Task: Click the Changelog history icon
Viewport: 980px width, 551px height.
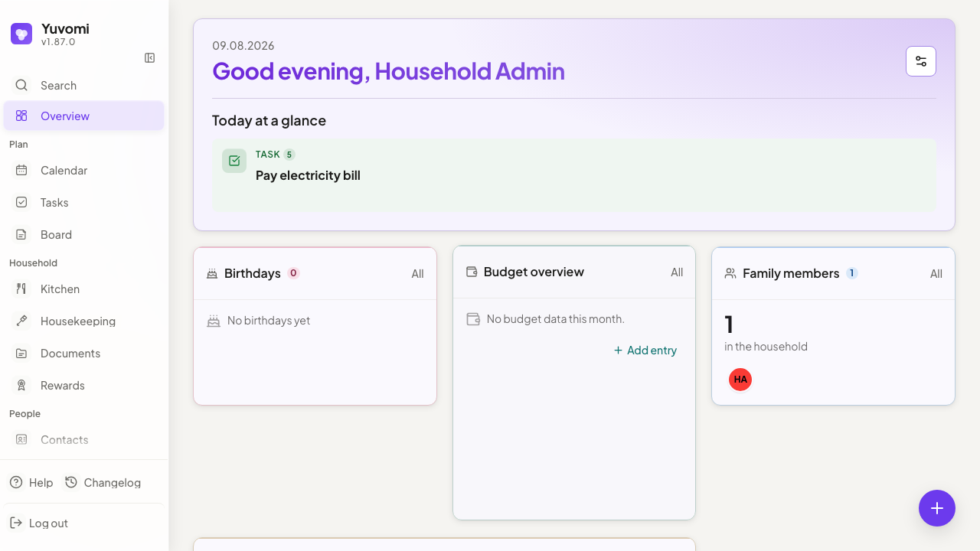Action: coord(71,482)
